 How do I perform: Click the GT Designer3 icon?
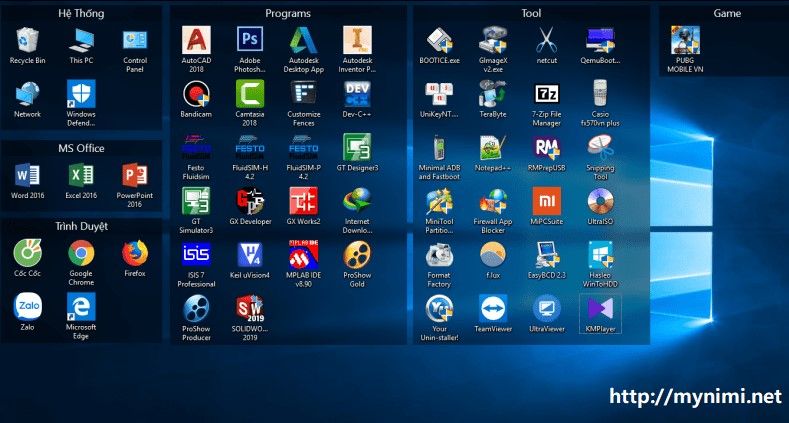357,148
